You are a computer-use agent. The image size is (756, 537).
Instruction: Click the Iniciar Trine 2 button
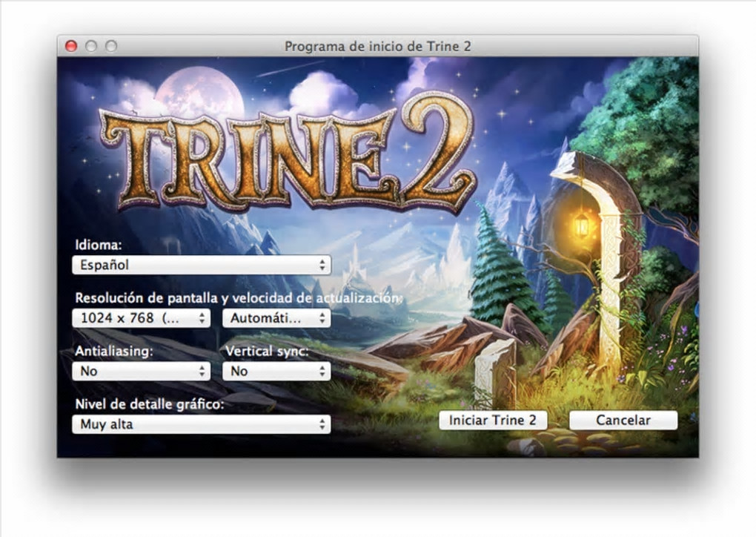coord(493,421)
